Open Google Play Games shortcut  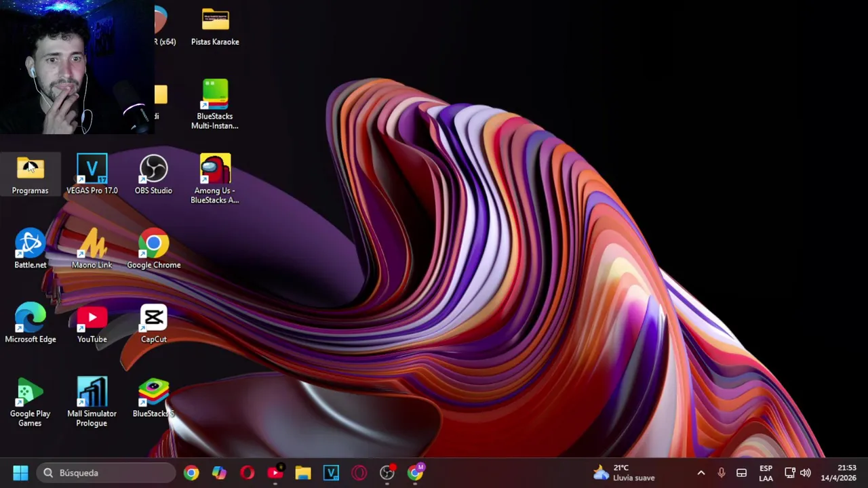pyautogui.click(x=30, y=403)
